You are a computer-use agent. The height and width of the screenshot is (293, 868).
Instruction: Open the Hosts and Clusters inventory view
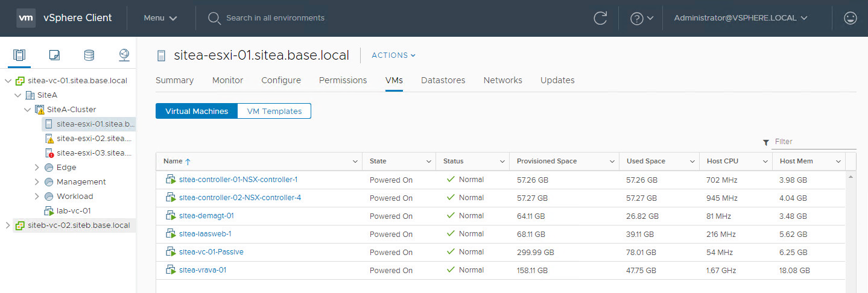coord(19,55)
